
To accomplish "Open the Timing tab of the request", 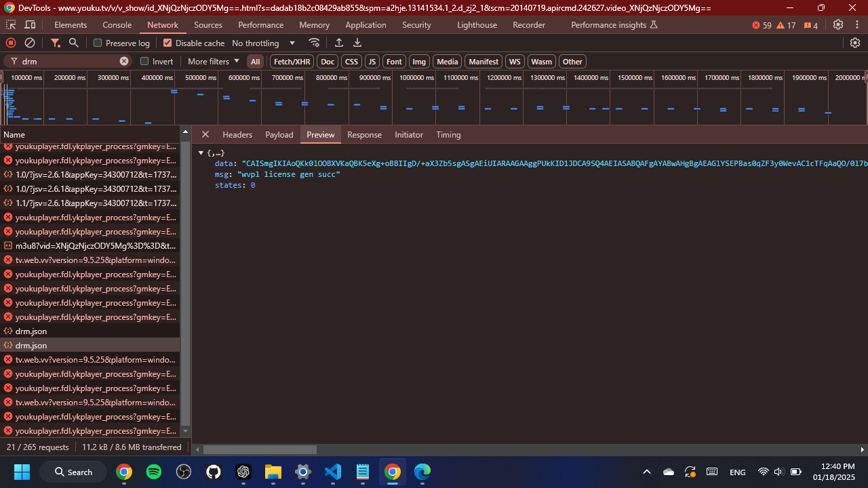I will click(x=448, y=134).
